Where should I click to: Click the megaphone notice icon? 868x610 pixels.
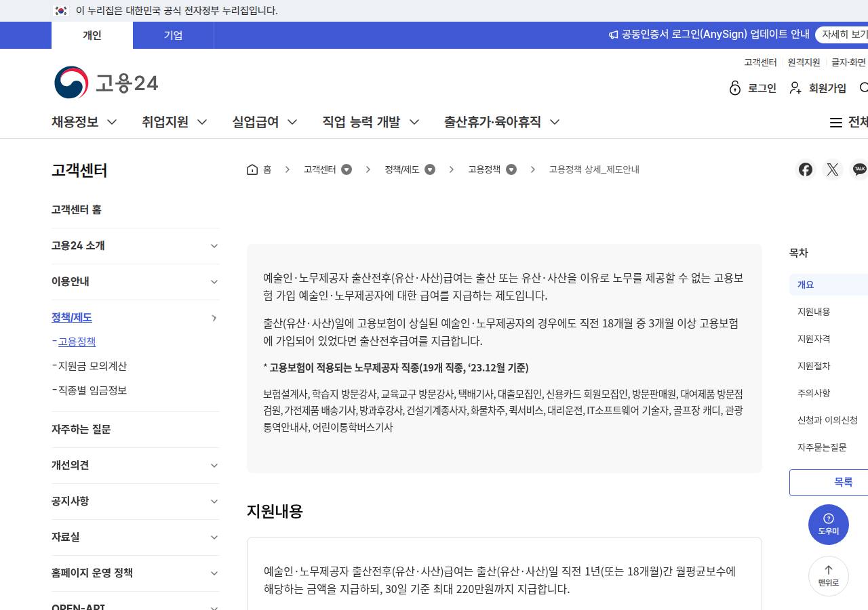tap(613, 35)
